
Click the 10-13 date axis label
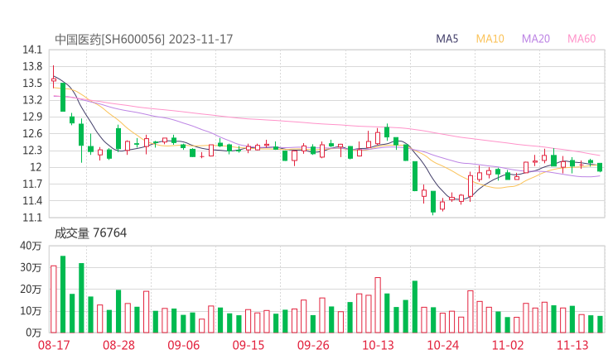(x=378, y=345)
